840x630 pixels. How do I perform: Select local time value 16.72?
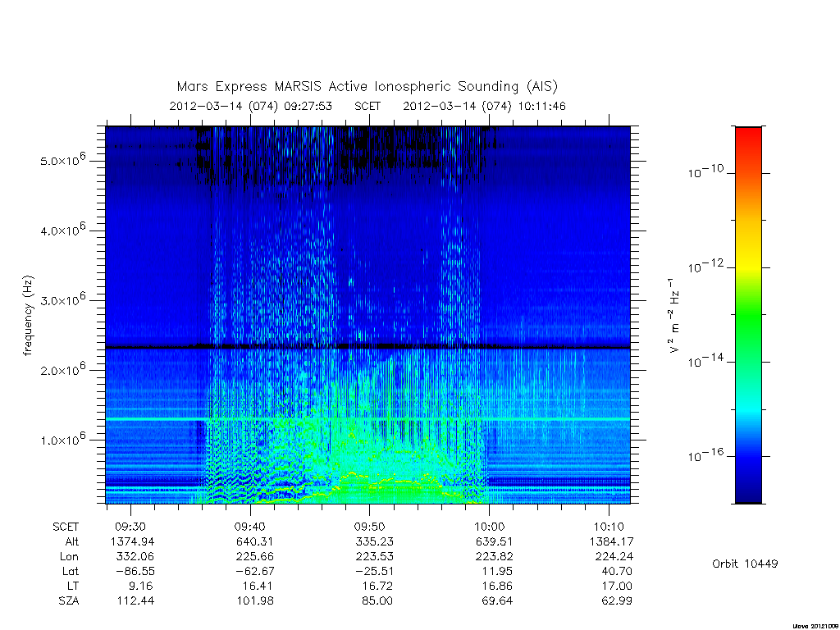(x=377, y=586)
